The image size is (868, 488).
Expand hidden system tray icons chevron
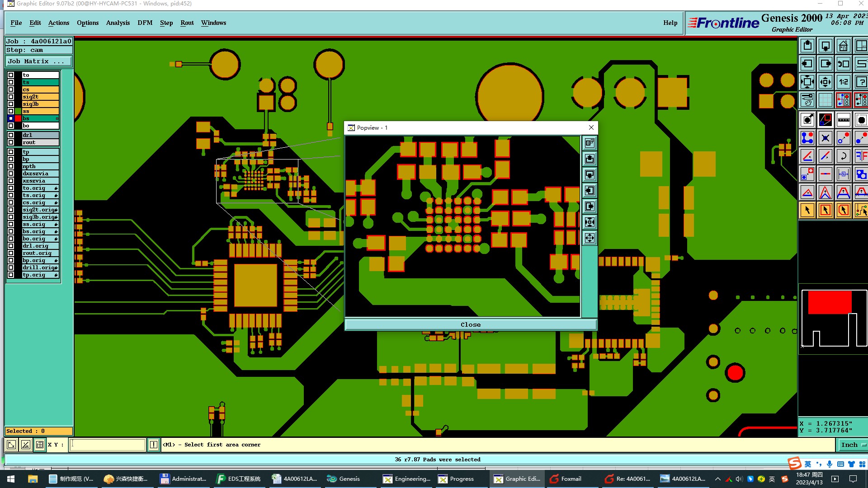coord(717,479)
